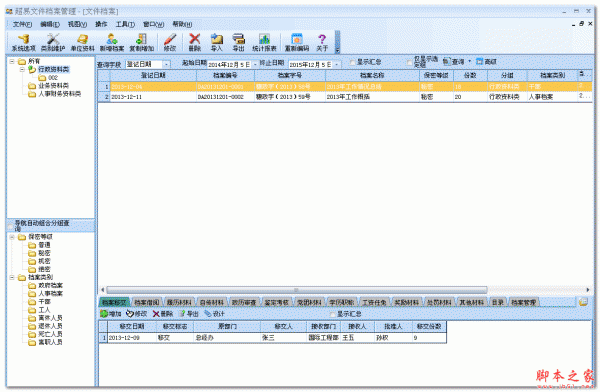Click the 导出 export icon in main toolbar
The image size is (600, 392).
[x=238, y=42]
